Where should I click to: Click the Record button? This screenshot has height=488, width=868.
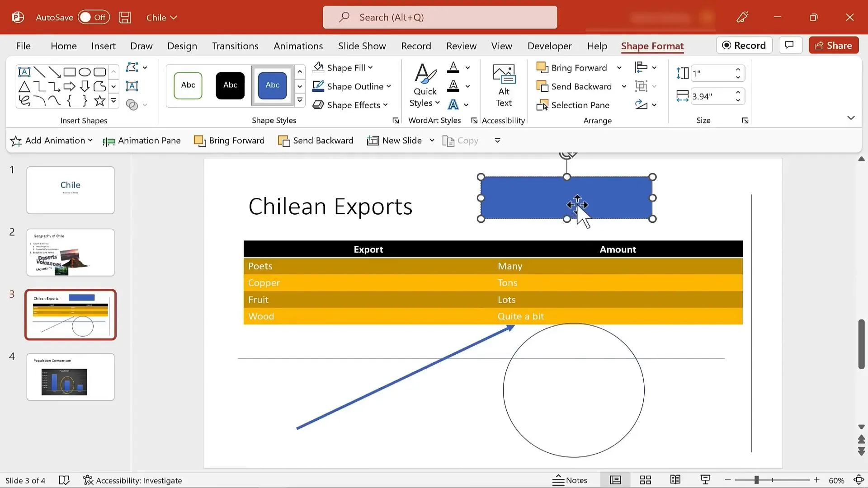pyautogui.click(x=744, y=45)
